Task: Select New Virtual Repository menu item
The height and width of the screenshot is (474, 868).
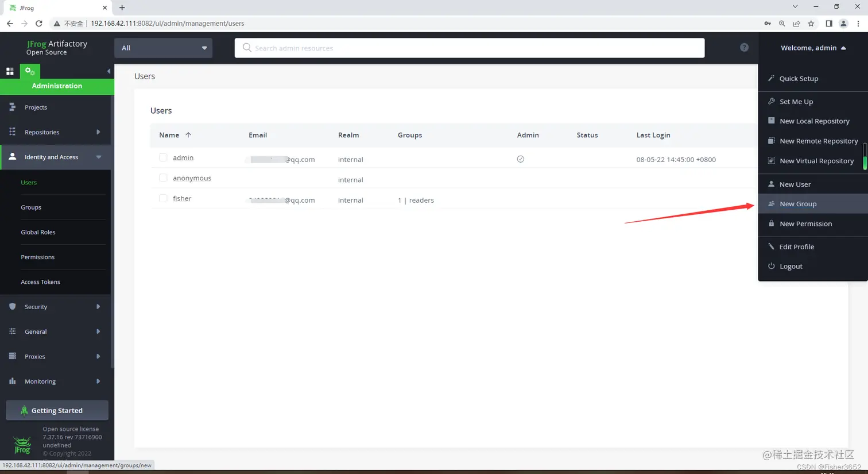Action: [813, 161]
